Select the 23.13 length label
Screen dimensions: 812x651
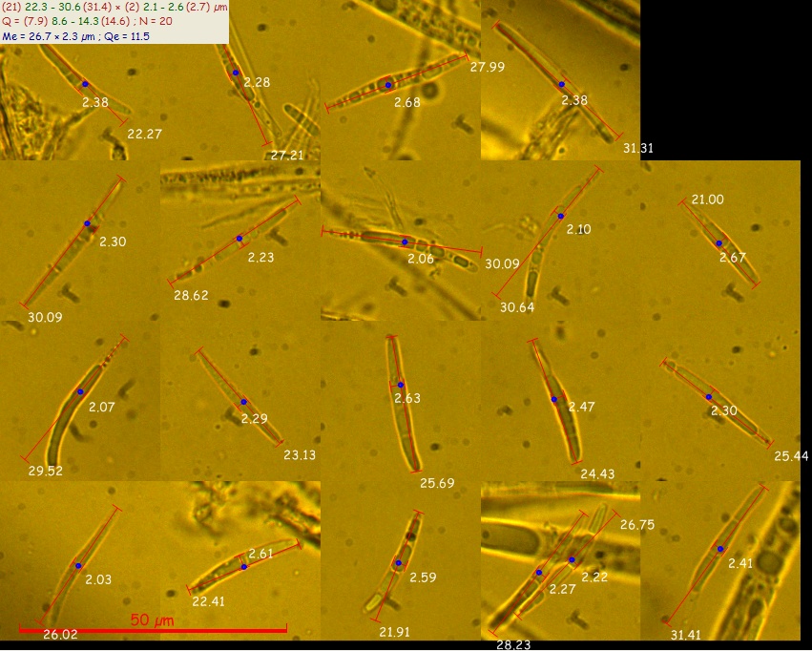(300, 455)
